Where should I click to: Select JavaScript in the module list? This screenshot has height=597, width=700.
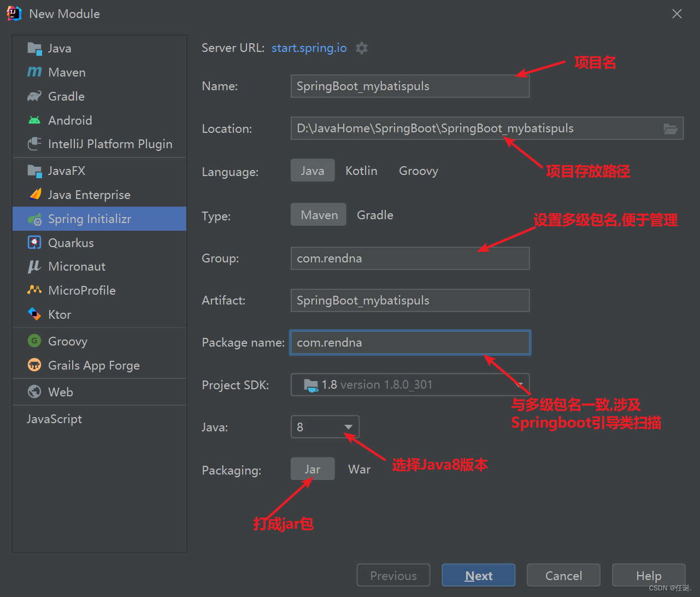click(x=99, y=419)
